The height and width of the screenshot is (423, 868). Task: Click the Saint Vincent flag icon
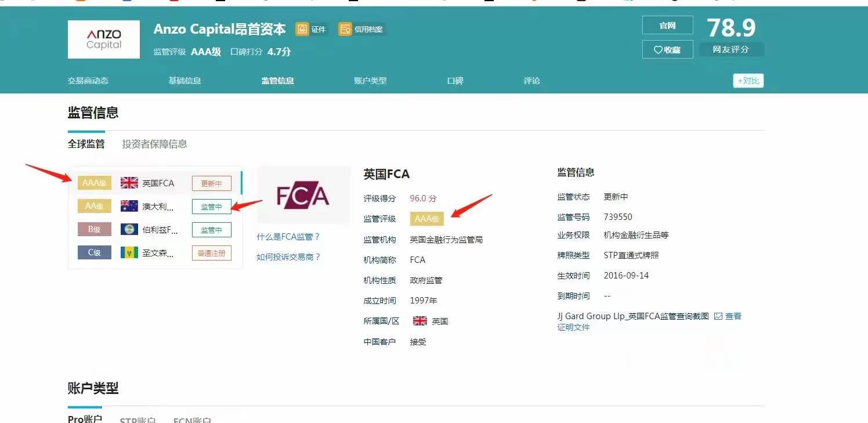pos(129,252)
